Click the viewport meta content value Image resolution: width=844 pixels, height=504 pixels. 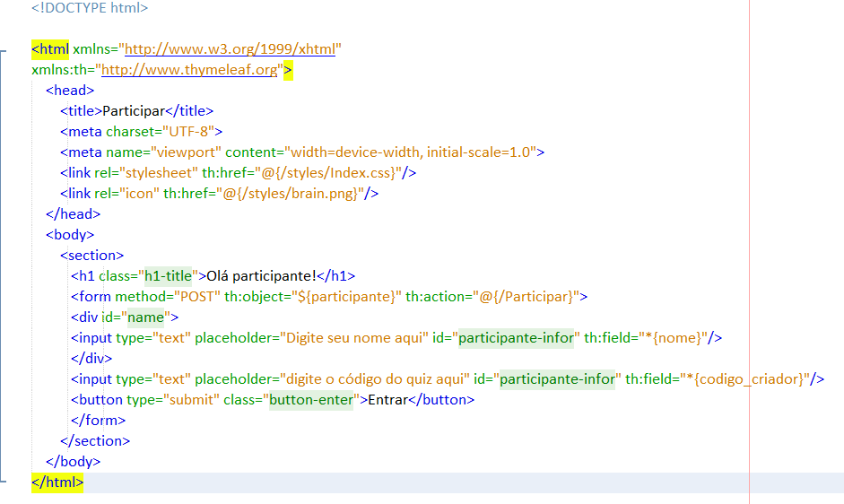pos(410,152)
